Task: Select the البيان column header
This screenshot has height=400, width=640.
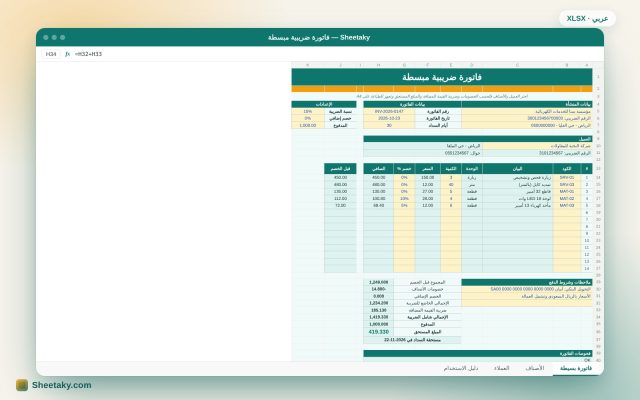Action: pyautogui.click(x=518, y=169)
